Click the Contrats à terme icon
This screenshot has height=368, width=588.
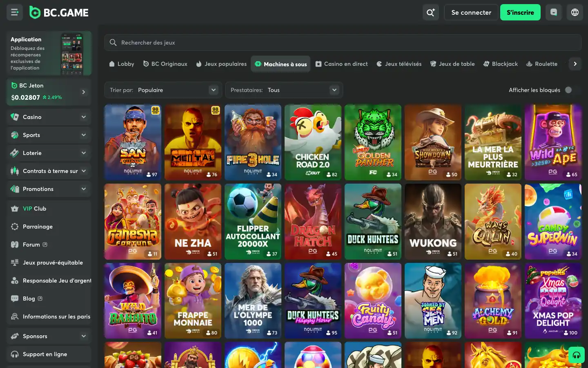click(15, 171)
